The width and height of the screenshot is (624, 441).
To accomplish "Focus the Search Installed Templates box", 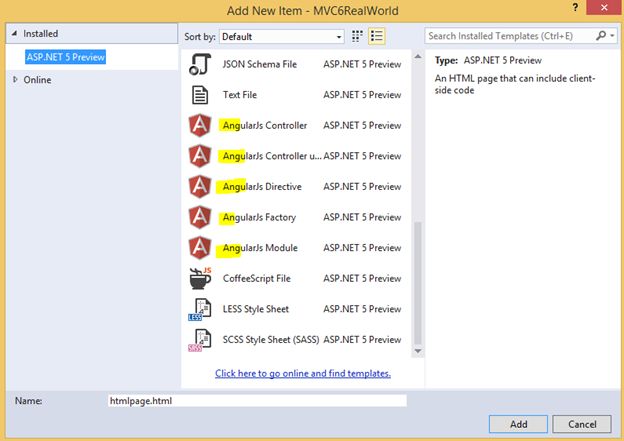I will click(511, 36).
